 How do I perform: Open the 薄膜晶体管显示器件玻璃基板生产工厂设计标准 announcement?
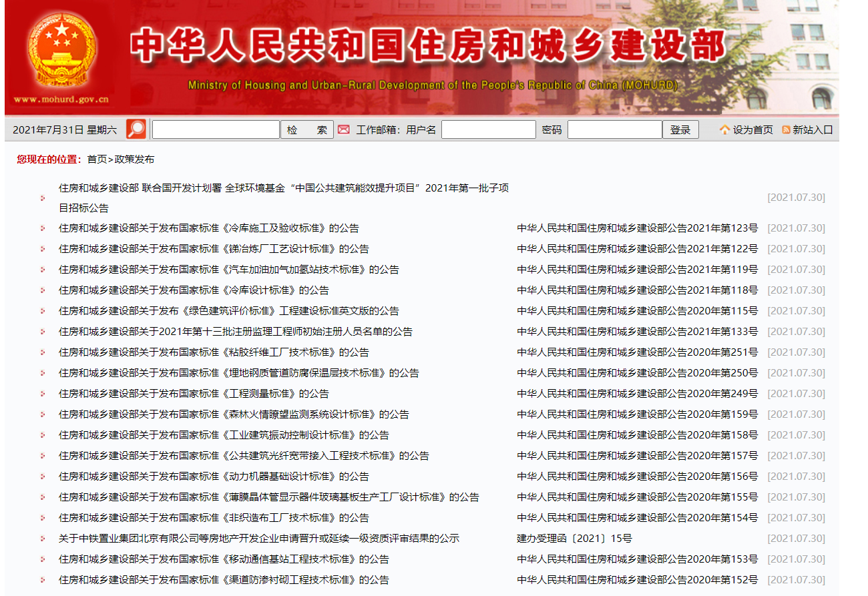268,497
